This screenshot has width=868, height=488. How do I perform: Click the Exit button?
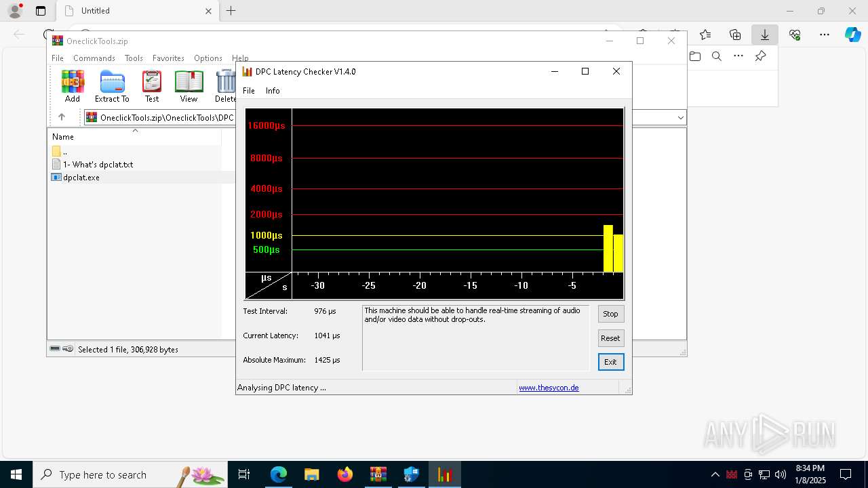click(x=610, y=362)
